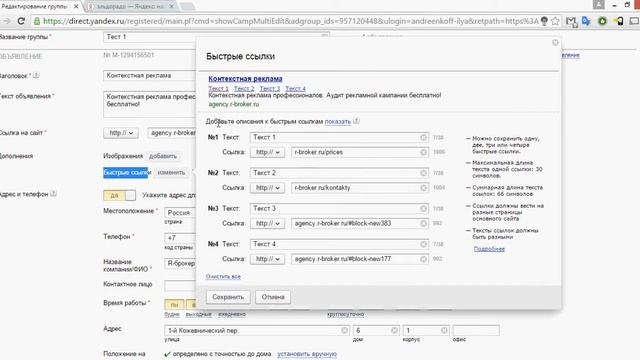The height and width of the screenshot is (360, 640).
Task: Open the Подробнее link
Action: click(489, 249)
